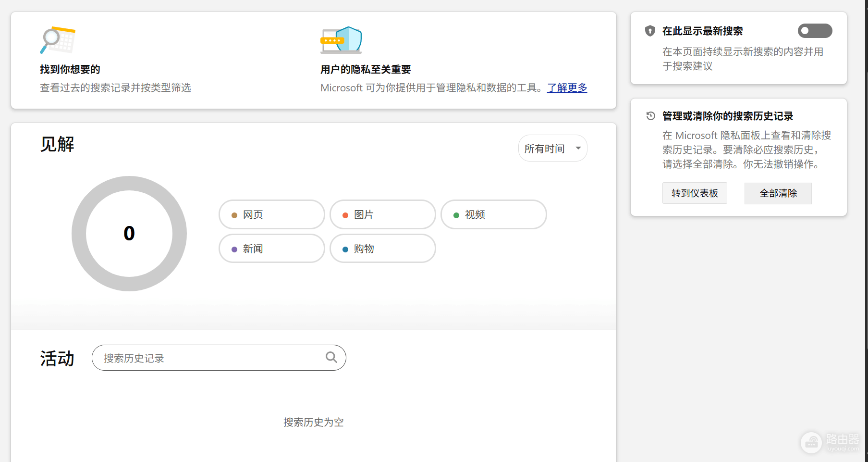Image resolution: width=868 pixels, height=462 pixels.
Task: Click the 用户的隐私至关重要 heading
Action: 366,69
